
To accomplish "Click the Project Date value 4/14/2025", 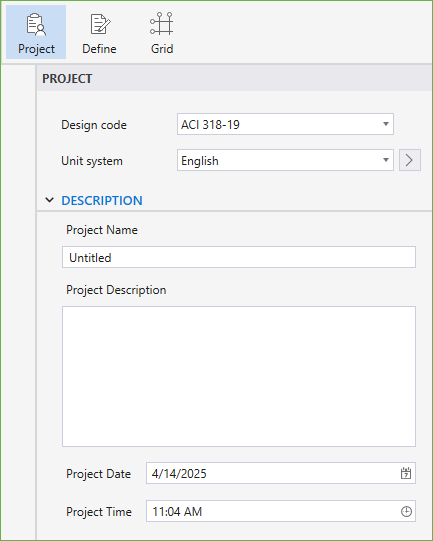I will coord(179,474).
